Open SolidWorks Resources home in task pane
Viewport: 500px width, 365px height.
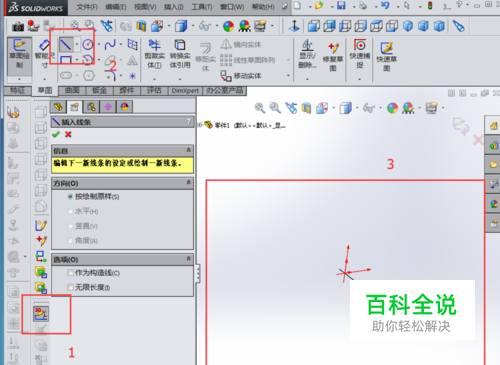pos(493,126)
